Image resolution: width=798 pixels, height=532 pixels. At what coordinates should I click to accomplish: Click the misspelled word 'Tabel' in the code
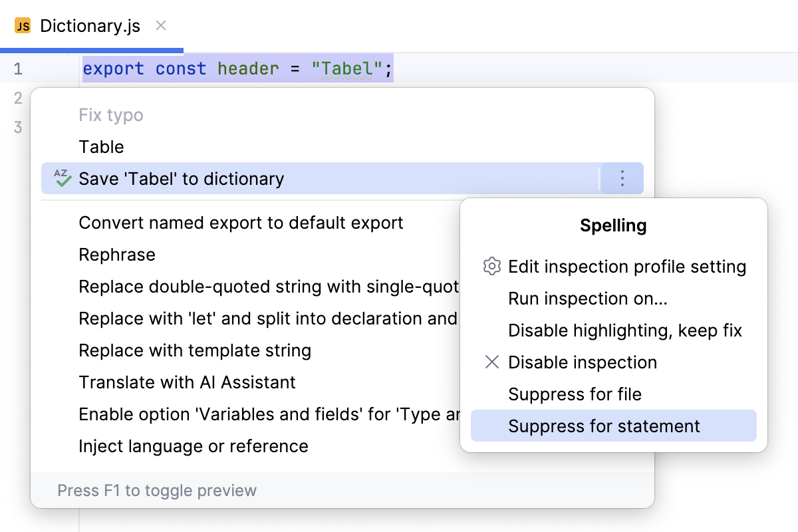[348, 68]
